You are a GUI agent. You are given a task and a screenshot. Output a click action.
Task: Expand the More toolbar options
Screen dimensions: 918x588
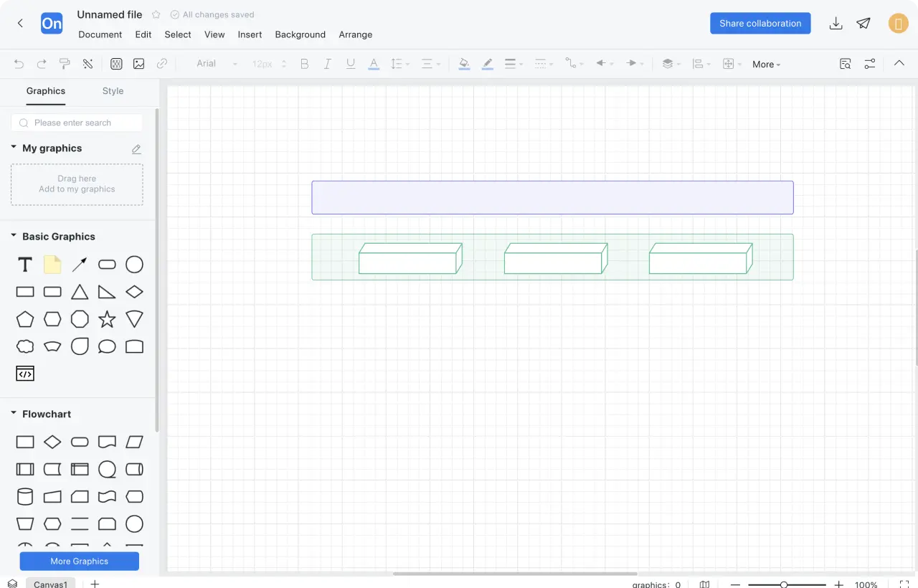(x=766, y=65)
